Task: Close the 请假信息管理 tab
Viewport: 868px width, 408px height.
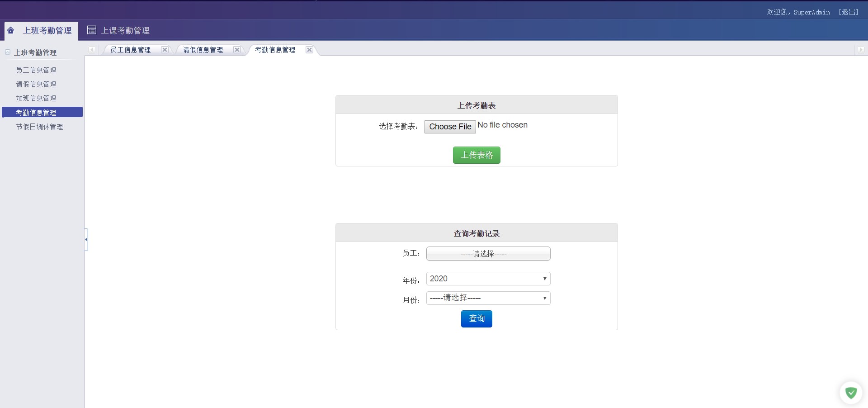Action: 237,50
